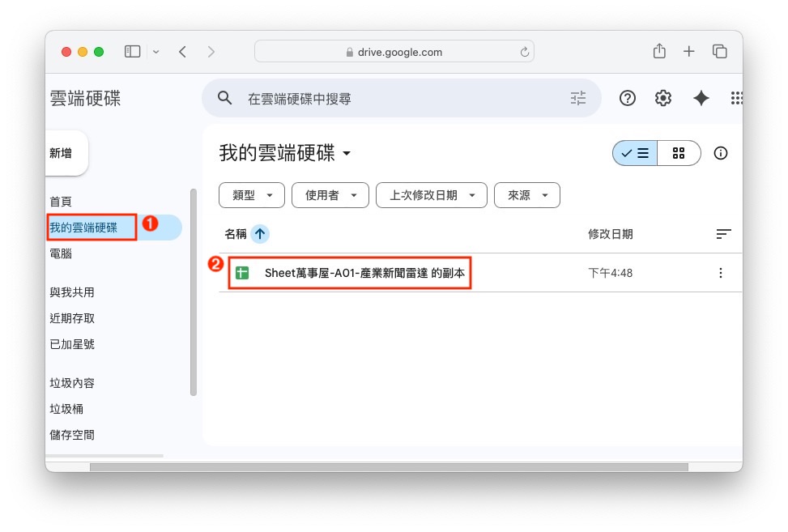Open 使用者 filter dropdown

click(330, 195)
